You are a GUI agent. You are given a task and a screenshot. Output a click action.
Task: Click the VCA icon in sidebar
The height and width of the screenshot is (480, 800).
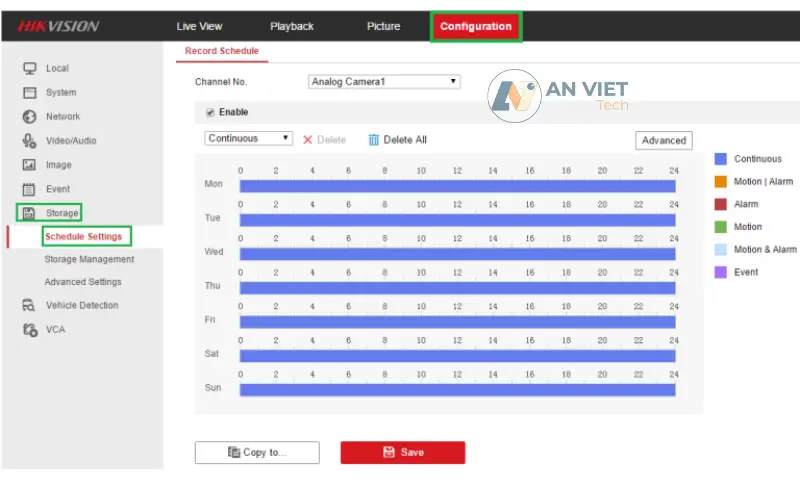[x=29, y=330]
